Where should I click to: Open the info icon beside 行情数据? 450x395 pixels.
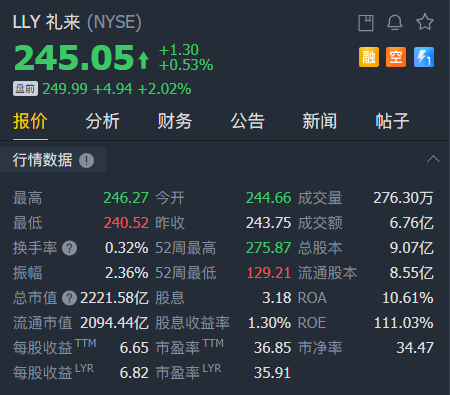[86, 160]
